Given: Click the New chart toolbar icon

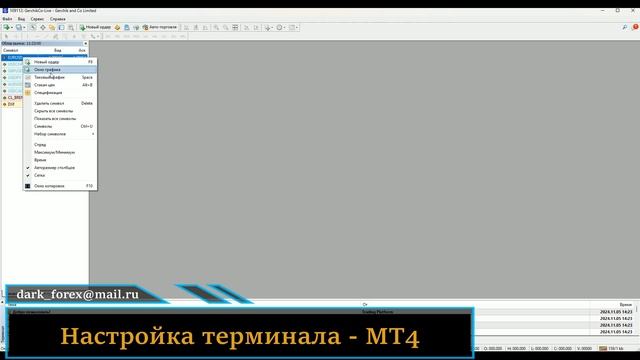Looking at the screenshot, I should pyautogui.click(x=6, y=27).
